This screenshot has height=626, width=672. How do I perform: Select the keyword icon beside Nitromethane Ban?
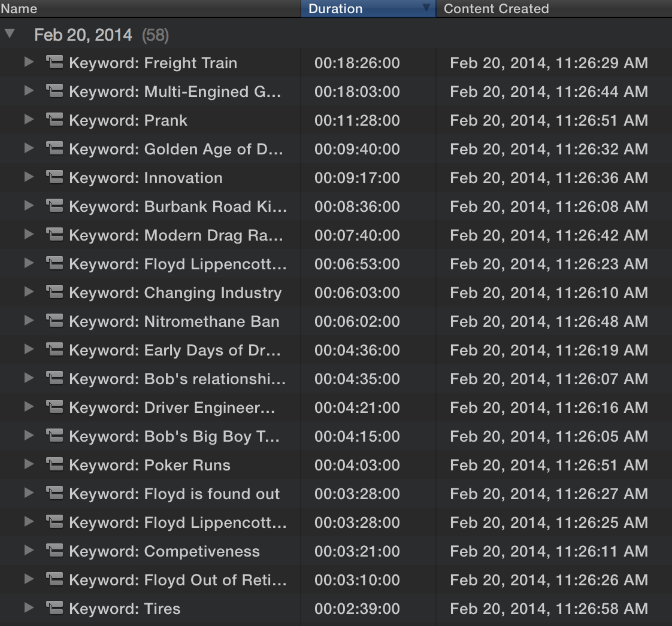[55, 321]
